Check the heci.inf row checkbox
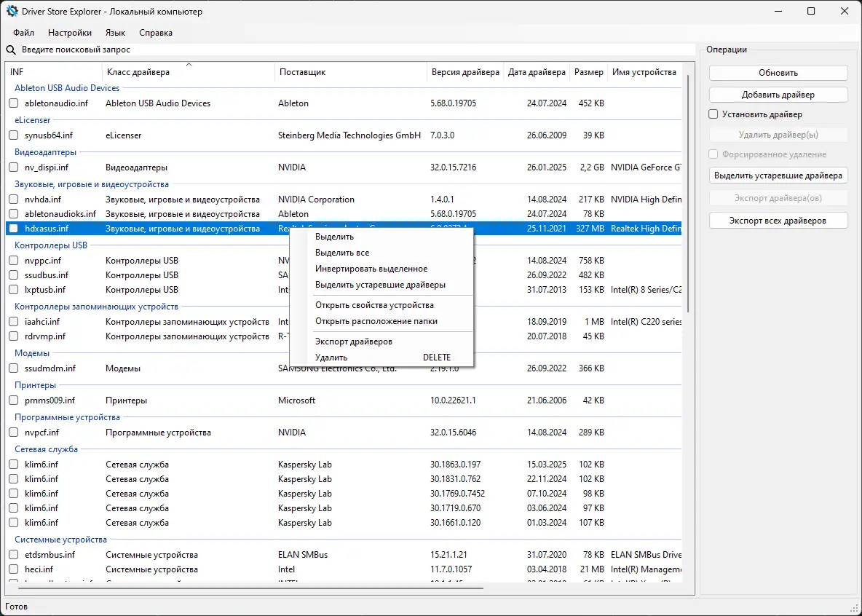 14,569
